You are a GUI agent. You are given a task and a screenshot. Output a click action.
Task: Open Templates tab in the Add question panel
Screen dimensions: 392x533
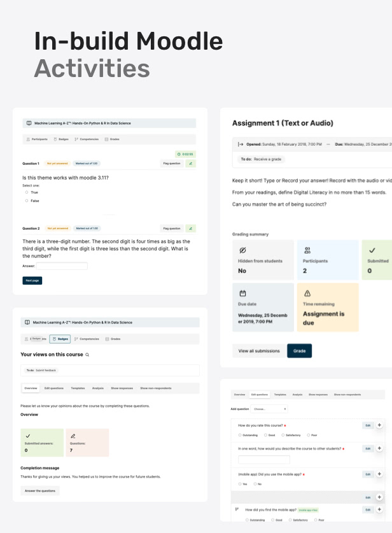pos(280,395)
